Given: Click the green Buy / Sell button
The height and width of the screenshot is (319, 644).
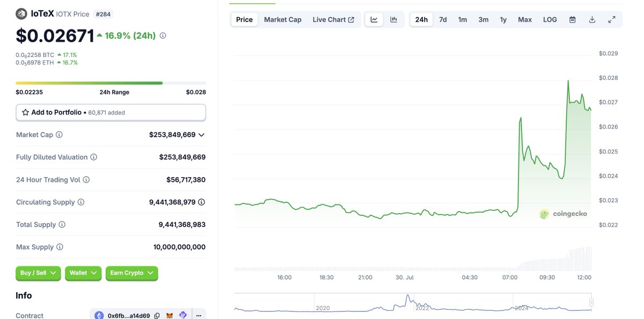Looking at the screenshot, I should tap(38, 273).
